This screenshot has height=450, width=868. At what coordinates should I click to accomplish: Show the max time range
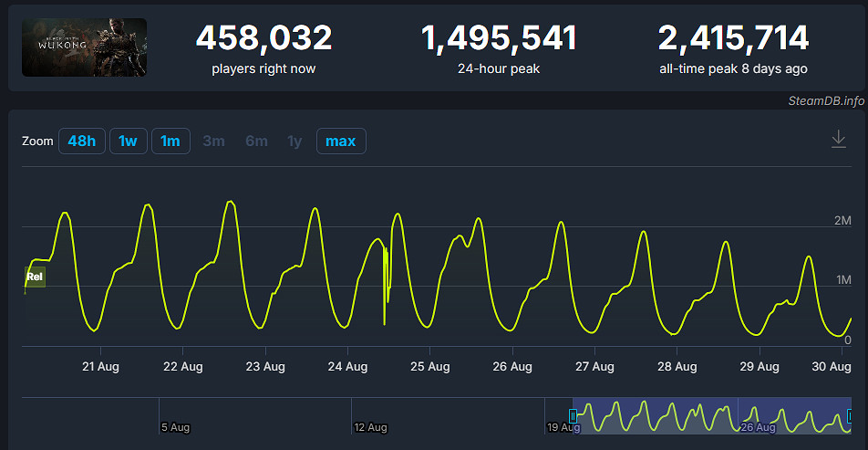[340, 141]
